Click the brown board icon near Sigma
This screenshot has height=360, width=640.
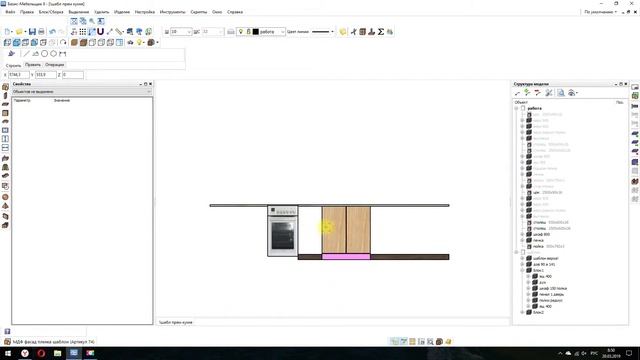pyautogui.click(x=362, y=31)
